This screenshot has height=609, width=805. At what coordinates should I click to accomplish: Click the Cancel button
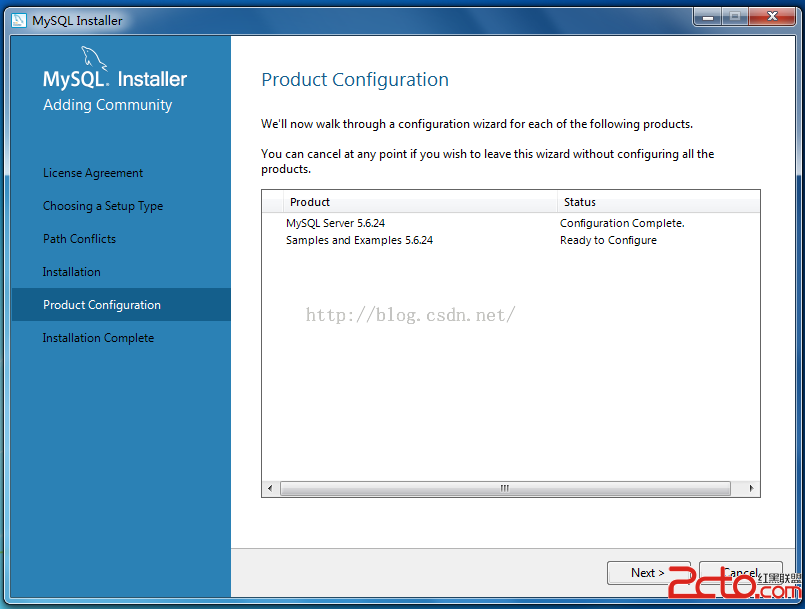click(741, 573)
